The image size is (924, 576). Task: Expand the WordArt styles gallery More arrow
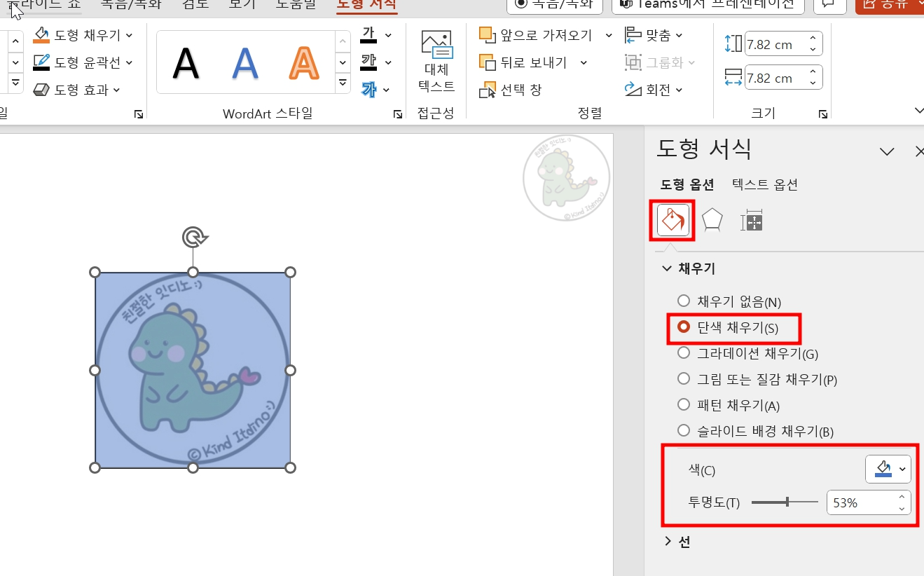pos(343,83)
